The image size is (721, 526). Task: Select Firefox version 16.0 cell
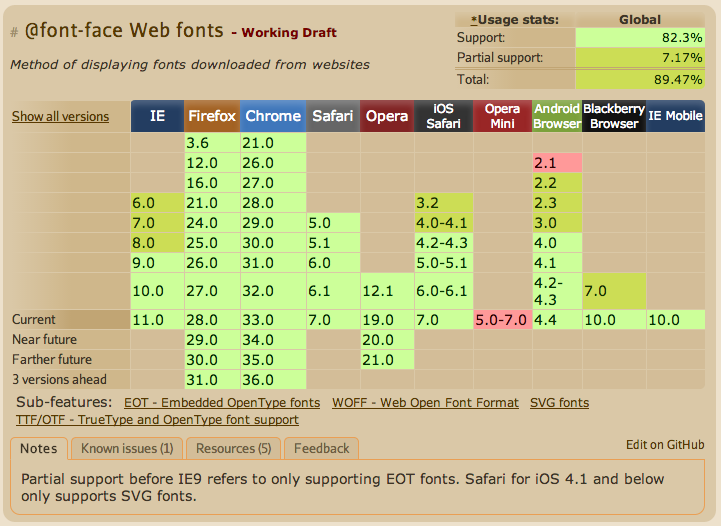(x=212, y=183)
